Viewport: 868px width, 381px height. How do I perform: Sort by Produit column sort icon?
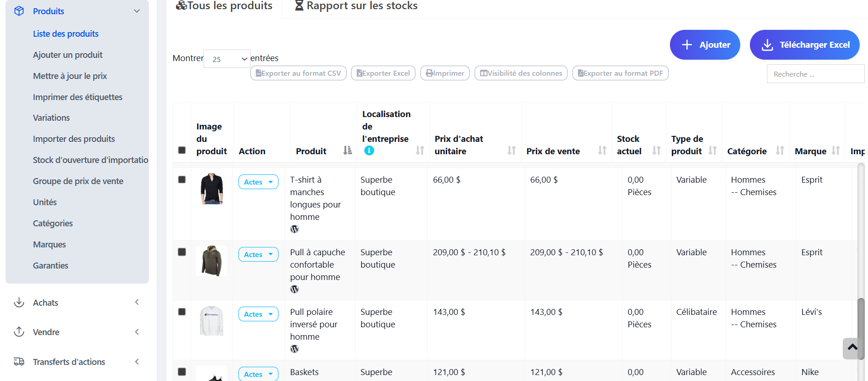[x=347, y=151]
